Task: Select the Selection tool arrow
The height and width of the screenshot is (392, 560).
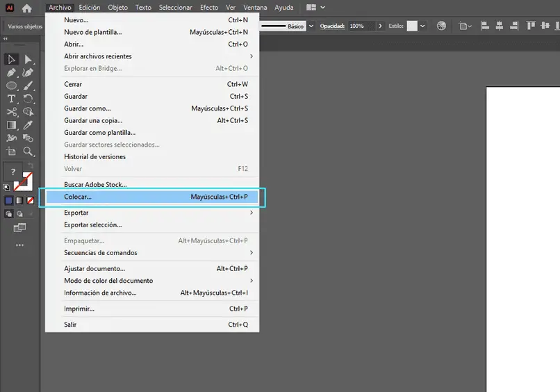Action: 11,59
